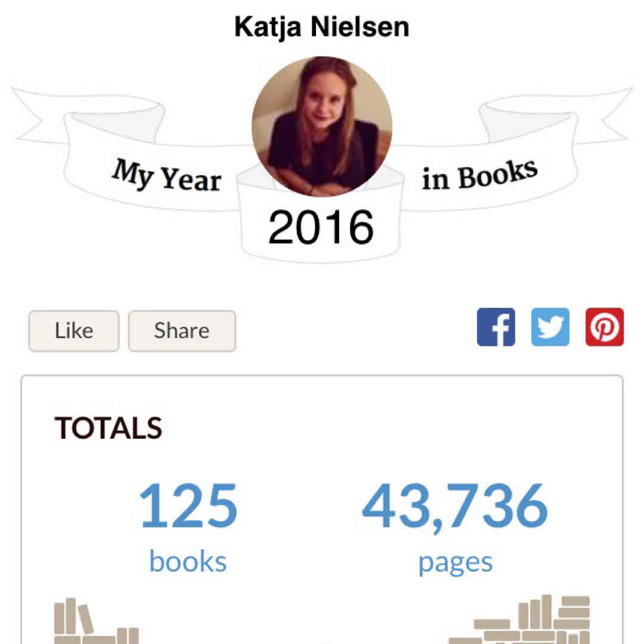Click the "books" label under 125
This screenshot has width=644, height=644.
point(188,562)
